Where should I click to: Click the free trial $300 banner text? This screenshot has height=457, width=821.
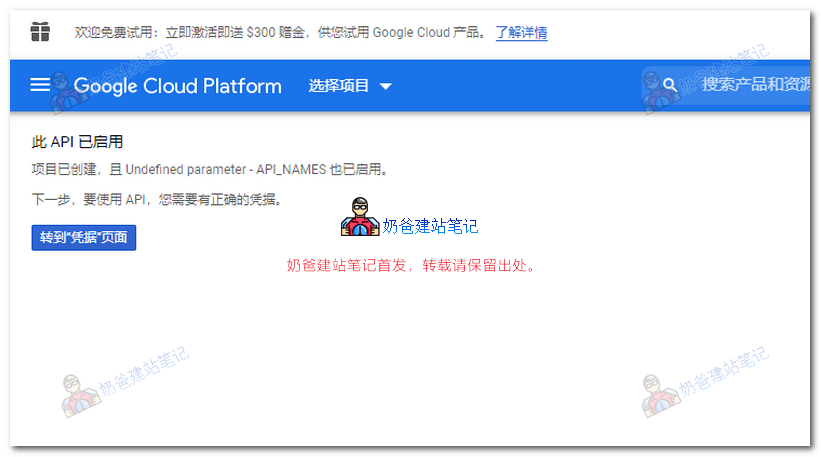[280, 32]
